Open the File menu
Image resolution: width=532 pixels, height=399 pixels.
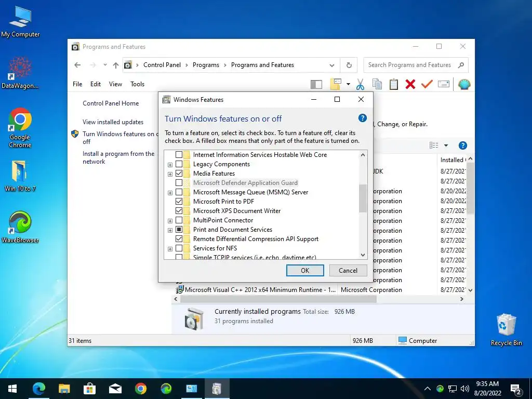pos(77,84)
